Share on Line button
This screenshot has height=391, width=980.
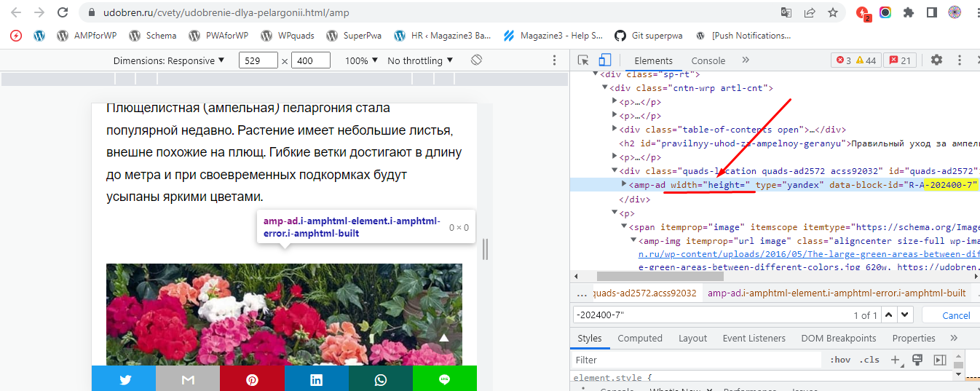click(x=445, y=379)
